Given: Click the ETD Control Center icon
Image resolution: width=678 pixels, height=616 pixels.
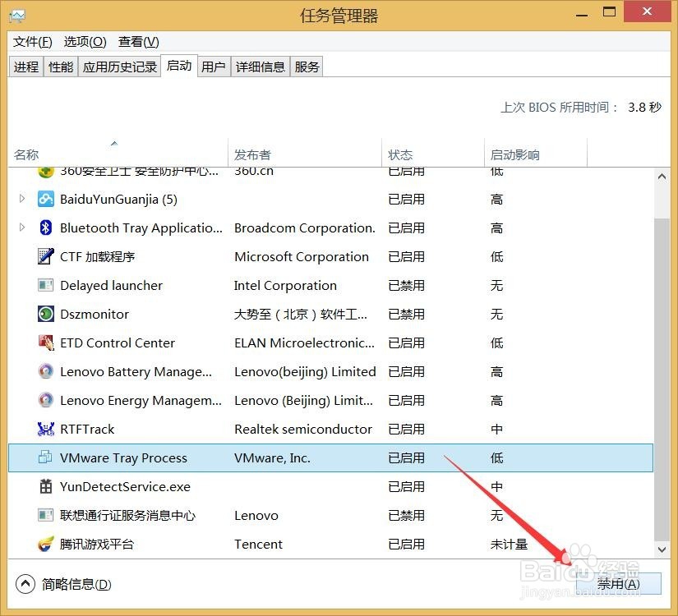Looking at the screenshot, I should coord(46,342).
